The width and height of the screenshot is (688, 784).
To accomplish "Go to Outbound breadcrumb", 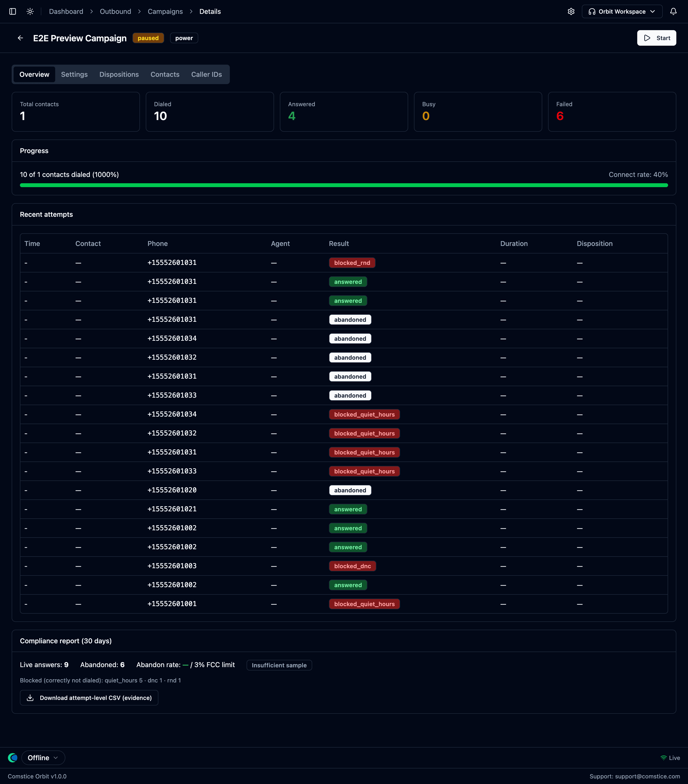I will [115, 11].
